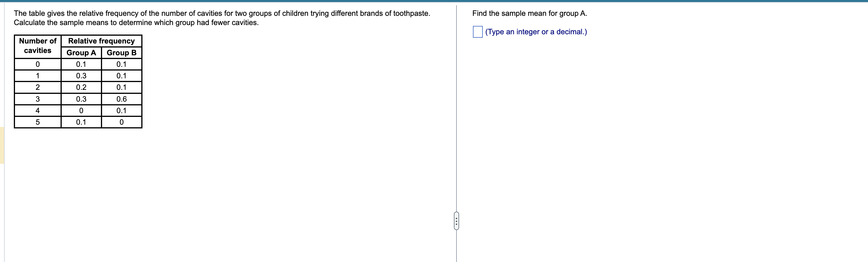Click the '(Type an integer or a decimal.)' hint
868x262 pixels.
(x=536, y=32)
